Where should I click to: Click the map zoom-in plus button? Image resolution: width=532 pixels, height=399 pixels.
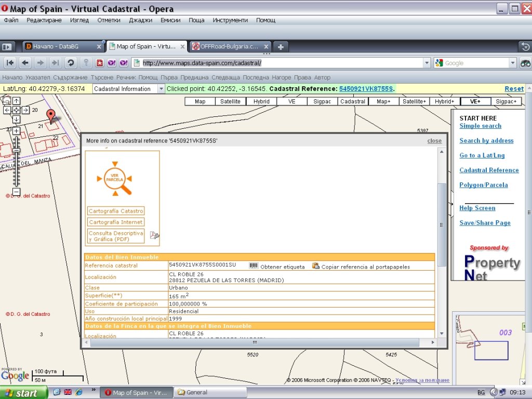pyautogui.click(x=16, y=131)
